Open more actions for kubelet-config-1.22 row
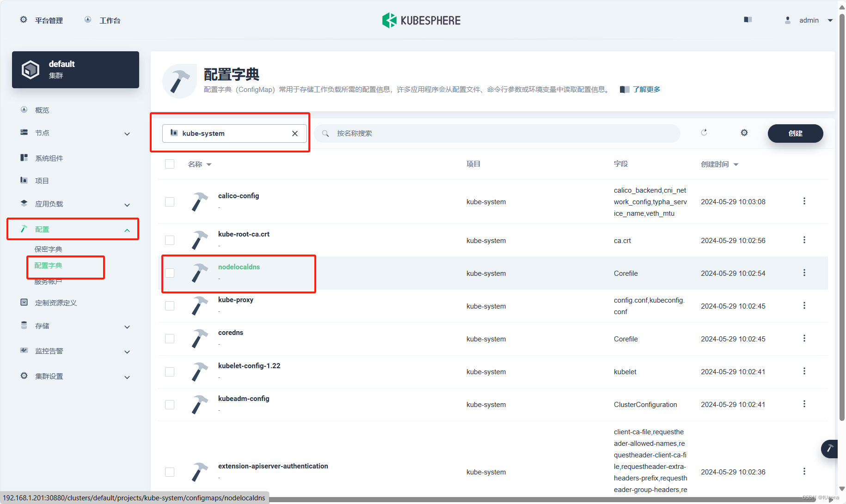The width and height of the screenshot is (846, 504). [x=804, y=371]
